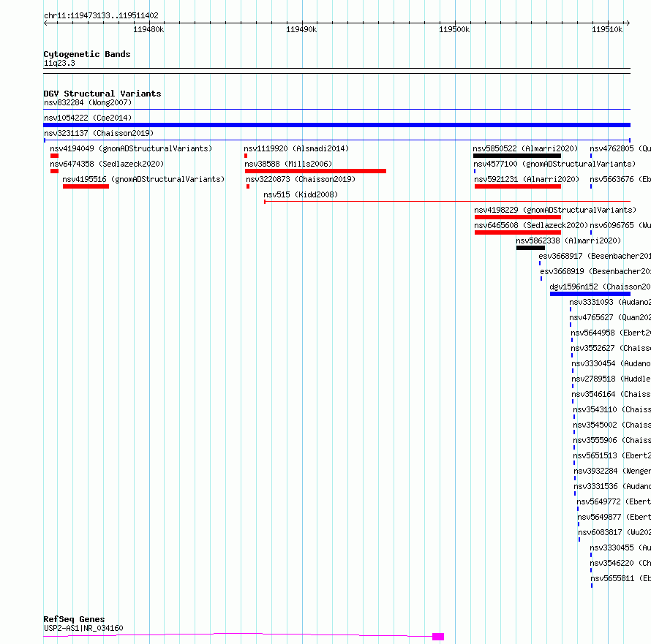Image resolution: width=651 pixels, height=644 pixels.
Task: Open nsv5921231 (Almarri2020) label
Action: tap(527, 179)
